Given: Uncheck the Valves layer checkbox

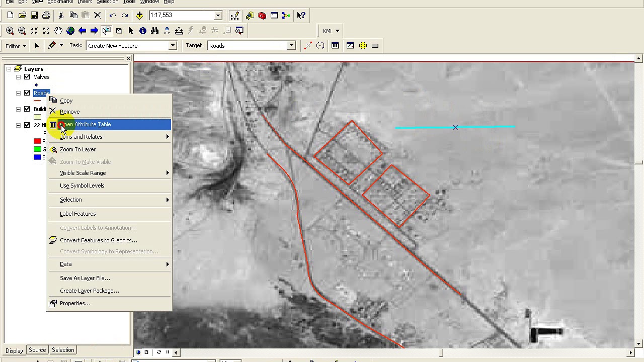Looking at the screenshot, I should pyautogui.click(x=27, y=77).
